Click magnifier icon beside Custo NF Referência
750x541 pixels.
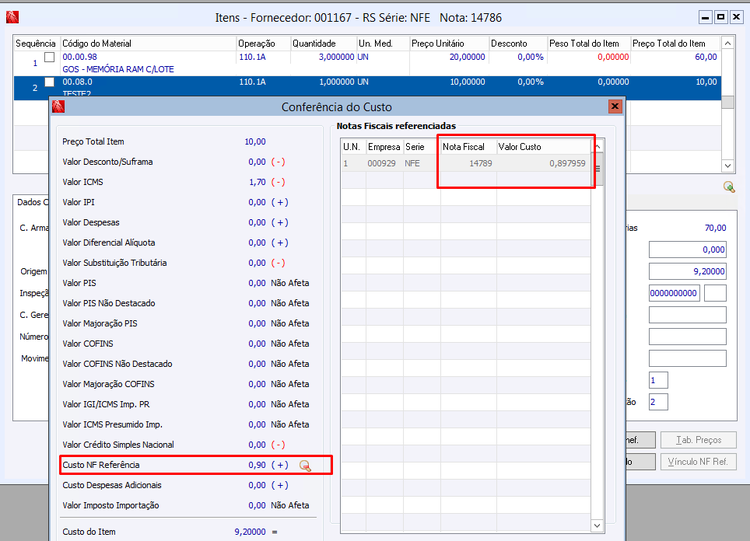pos(305,465)
